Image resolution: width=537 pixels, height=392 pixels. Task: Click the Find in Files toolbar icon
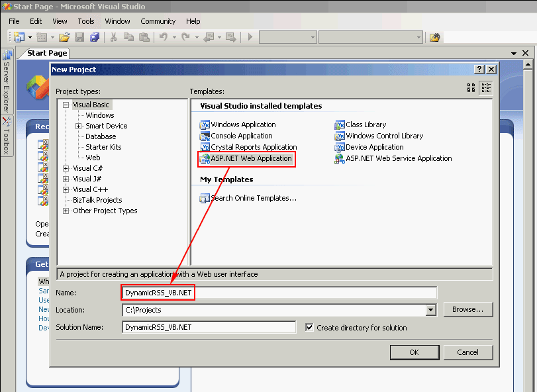click(434, 37)
